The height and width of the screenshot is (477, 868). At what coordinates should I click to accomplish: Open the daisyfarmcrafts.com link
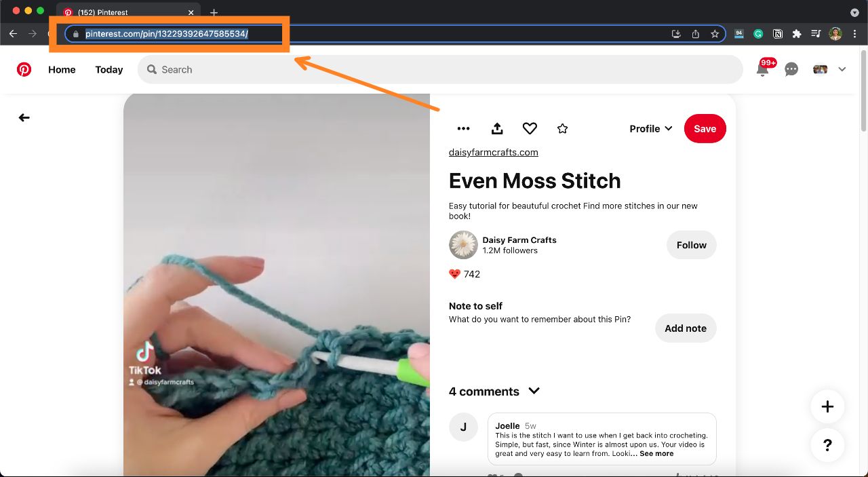click(x=493, y=152)
